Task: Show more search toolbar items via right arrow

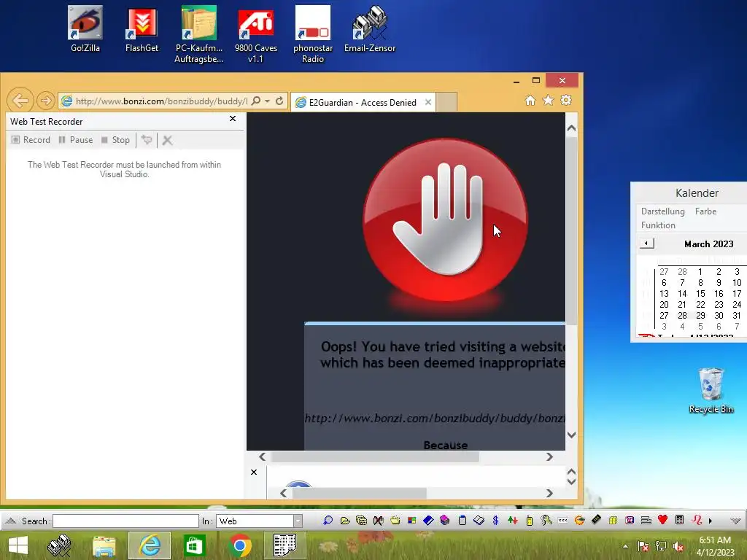Action: 711,521
